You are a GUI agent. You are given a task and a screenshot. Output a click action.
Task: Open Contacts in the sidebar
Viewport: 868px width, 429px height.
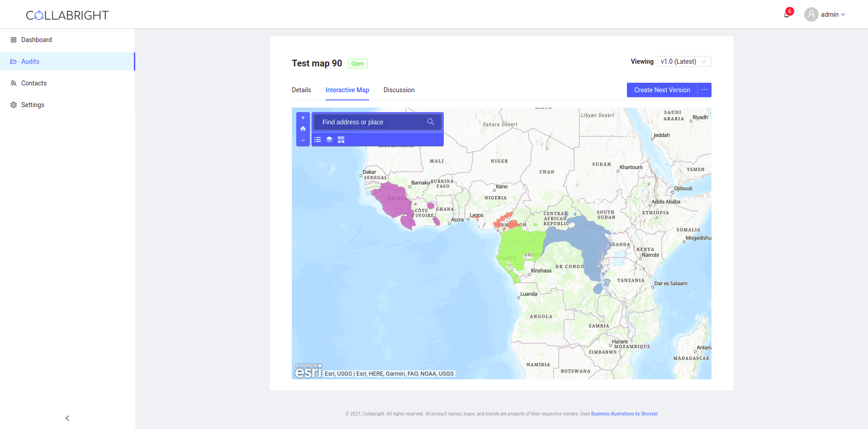pos(67,83)
